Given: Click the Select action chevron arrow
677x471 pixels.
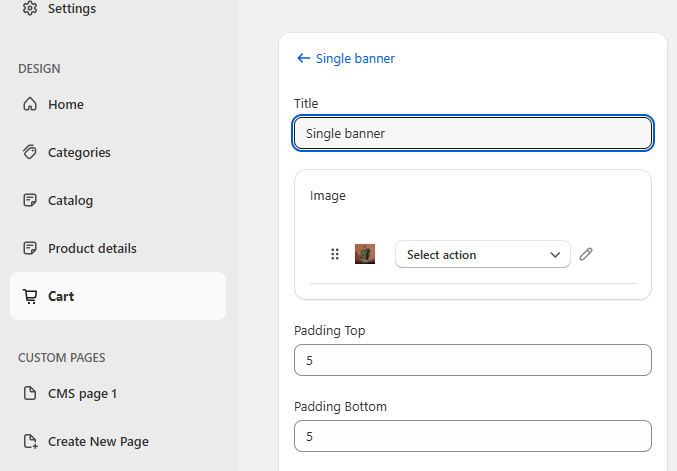Looking at the screenshot, I should (555, 255).
